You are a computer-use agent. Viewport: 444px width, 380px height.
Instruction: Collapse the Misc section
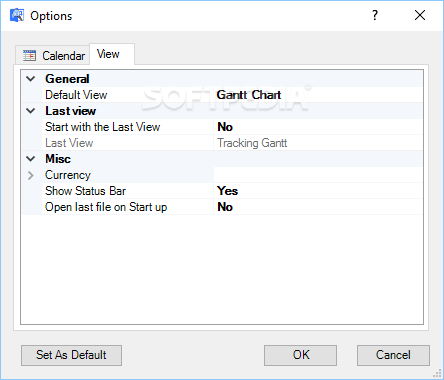point(31,159)
